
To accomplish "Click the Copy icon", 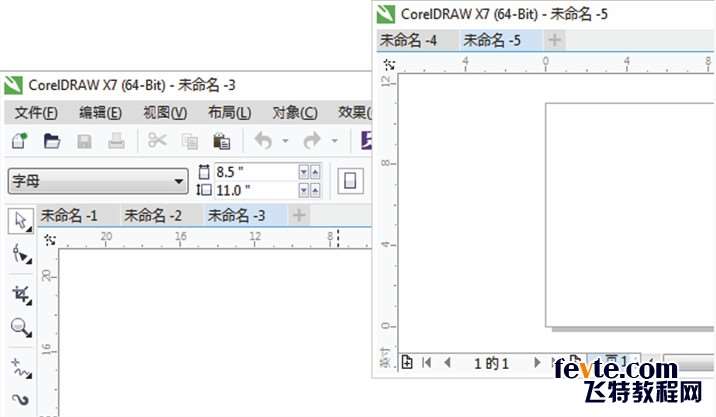I will click(x=190, y=141).
